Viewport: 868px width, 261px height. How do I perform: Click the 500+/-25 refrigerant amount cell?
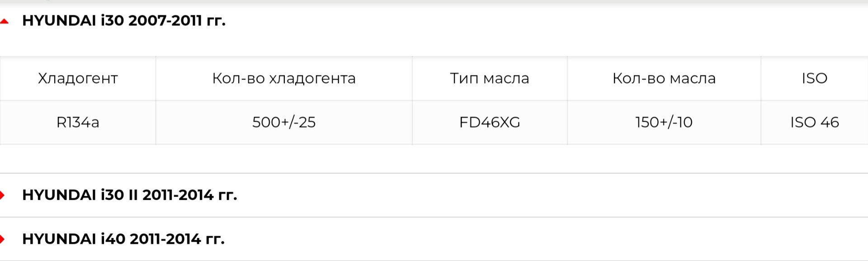(284, 122)
